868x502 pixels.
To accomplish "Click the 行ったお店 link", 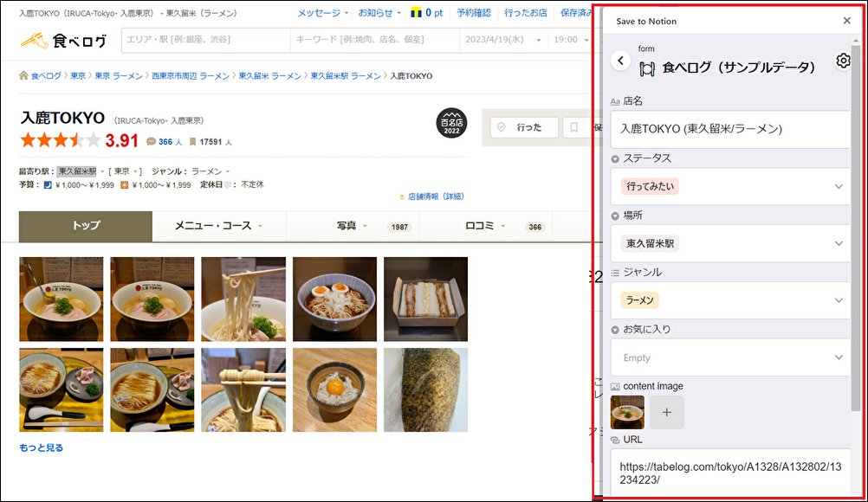I will tap(525, 13).
